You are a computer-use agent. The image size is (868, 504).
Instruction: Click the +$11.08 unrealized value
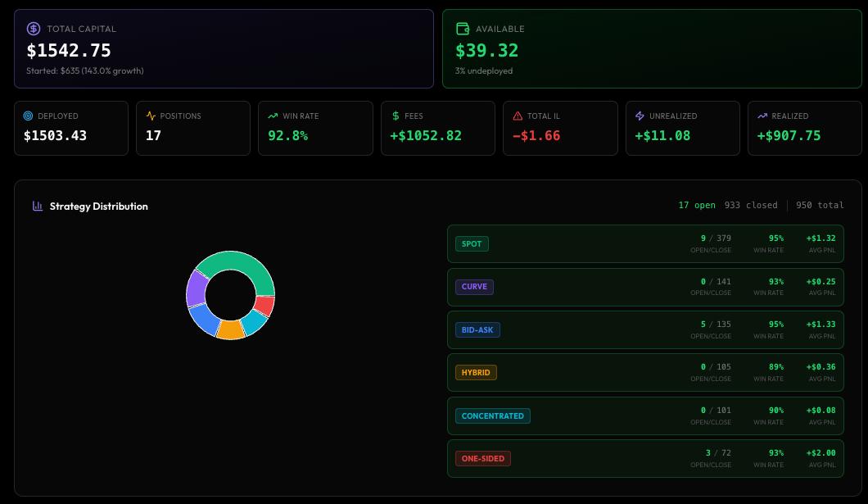coord(662,136)
